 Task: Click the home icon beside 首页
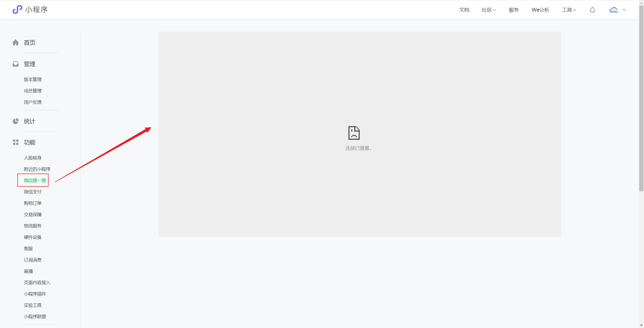point(16,43)
